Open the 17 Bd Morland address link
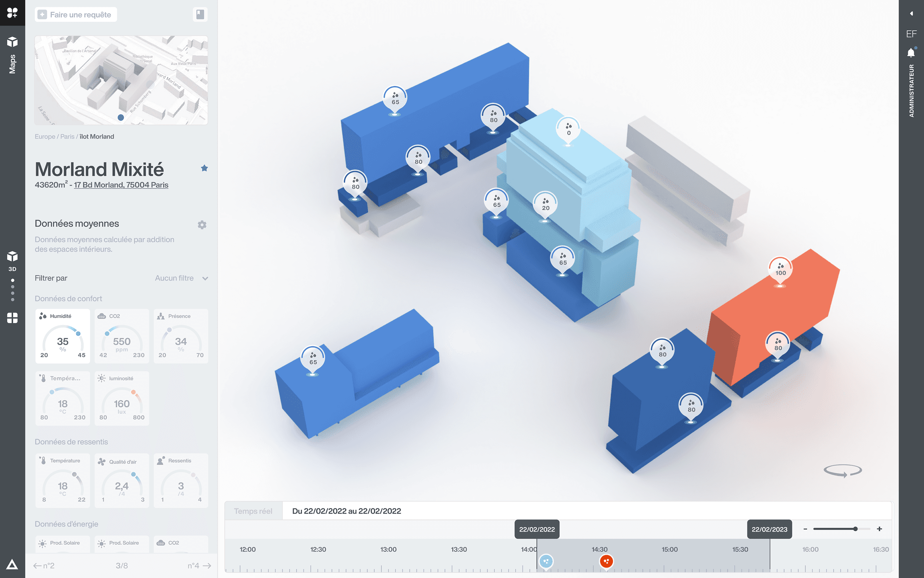This screenshot has height=578, width=924. (x=121, y=185)
